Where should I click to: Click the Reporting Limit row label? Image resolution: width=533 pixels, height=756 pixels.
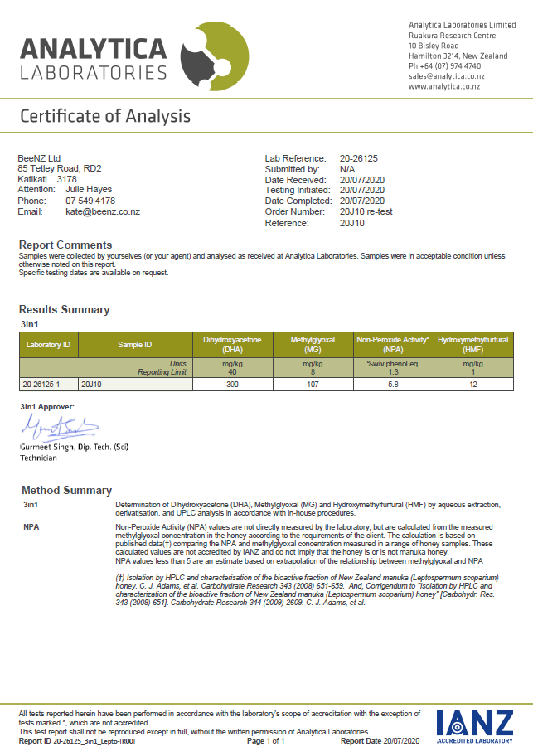(162, 372)
